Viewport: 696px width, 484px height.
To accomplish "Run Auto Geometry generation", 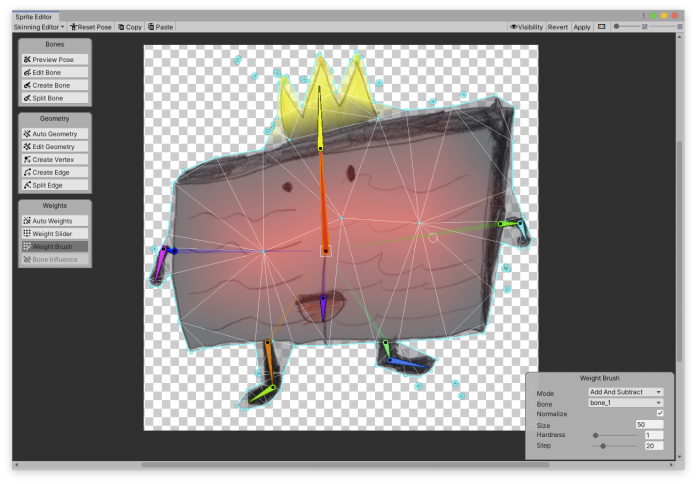I will coord(55,134).
